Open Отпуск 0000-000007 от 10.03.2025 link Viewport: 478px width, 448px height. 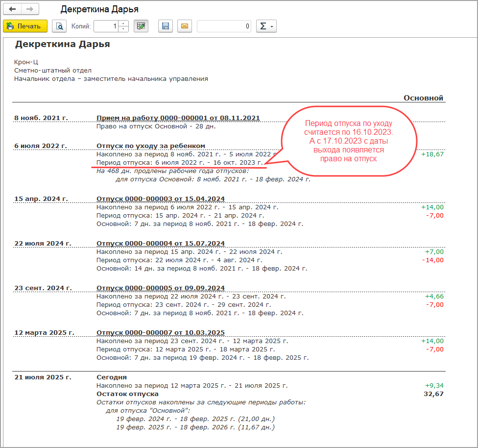pos(160,332)
